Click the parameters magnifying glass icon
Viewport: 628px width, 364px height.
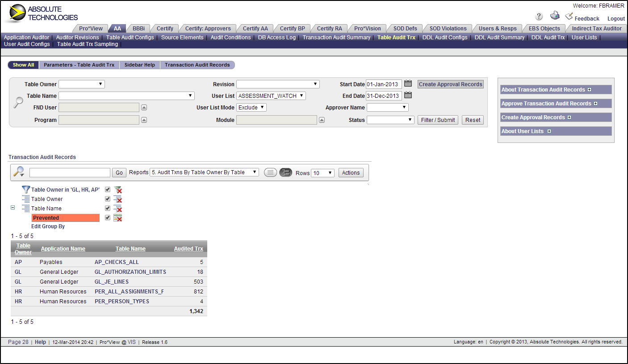pos(18,102)
